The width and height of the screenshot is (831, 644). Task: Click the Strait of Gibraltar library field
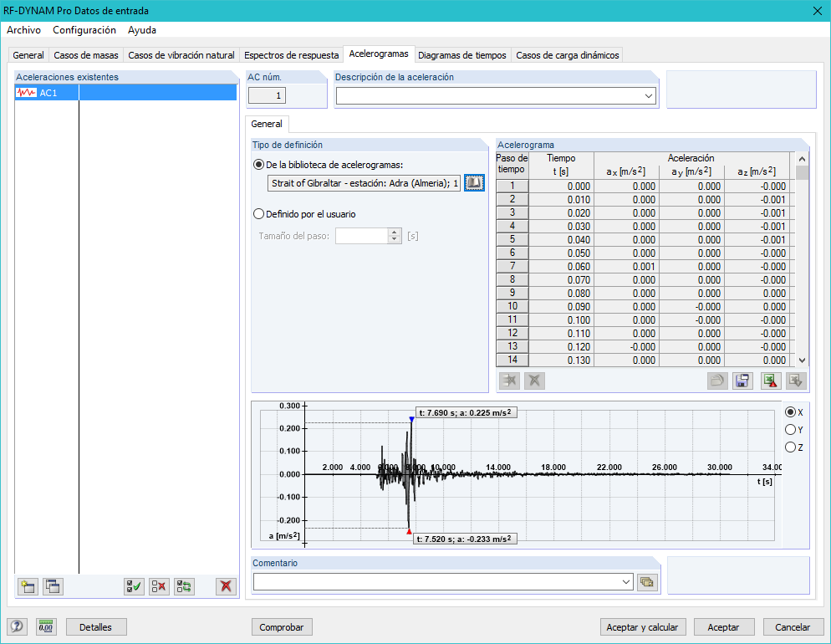(x=365, y=183)
